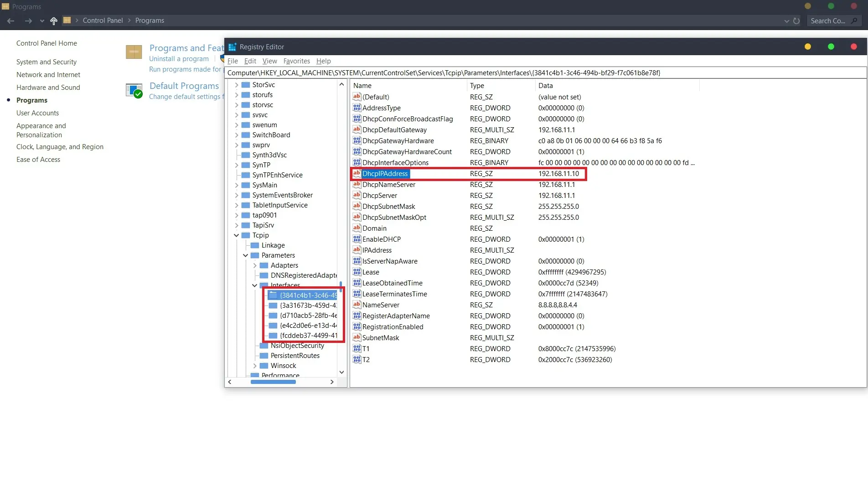The width and height of the screenshot is (868, 487).
Task: Click the IPAddress multi-string icon
Action: click(x=357, y=250)
